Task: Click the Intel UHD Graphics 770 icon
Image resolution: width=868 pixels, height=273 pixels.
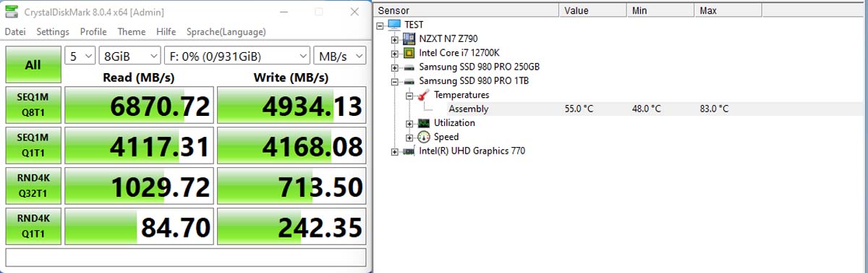Action: click(409, 151)
